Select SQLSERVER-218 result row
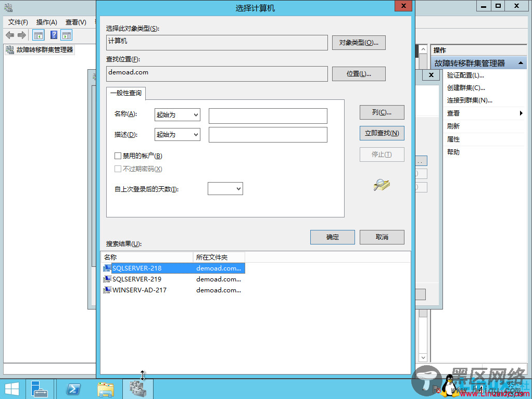The image size is (532, 399). 173,268
